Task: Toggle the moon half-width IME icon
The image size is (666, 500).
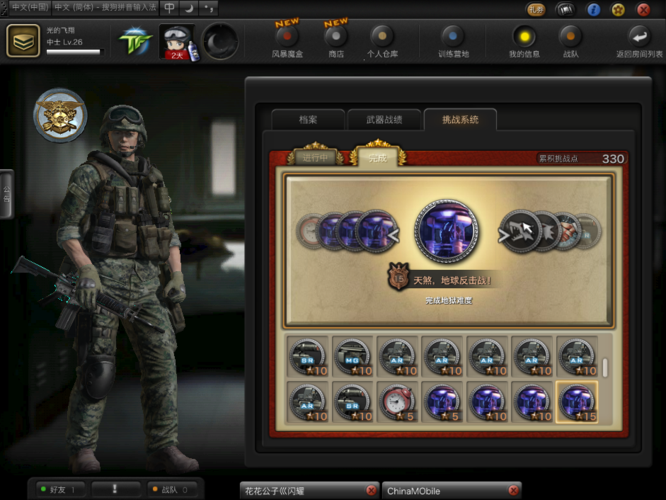Action: pos(189,8)
